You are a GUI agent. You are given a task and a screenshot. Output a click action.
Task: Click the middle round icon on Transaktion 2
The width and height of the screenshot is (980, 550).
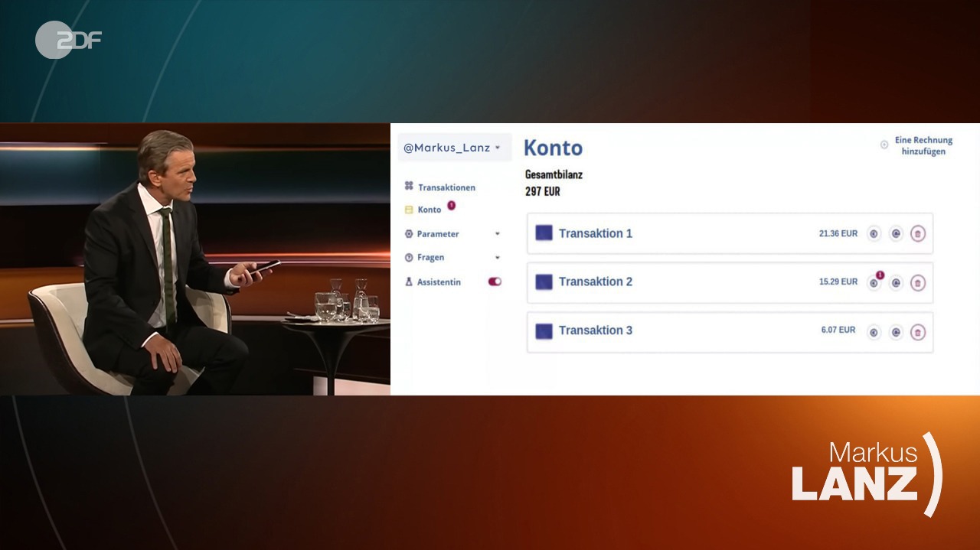point(896,283)
